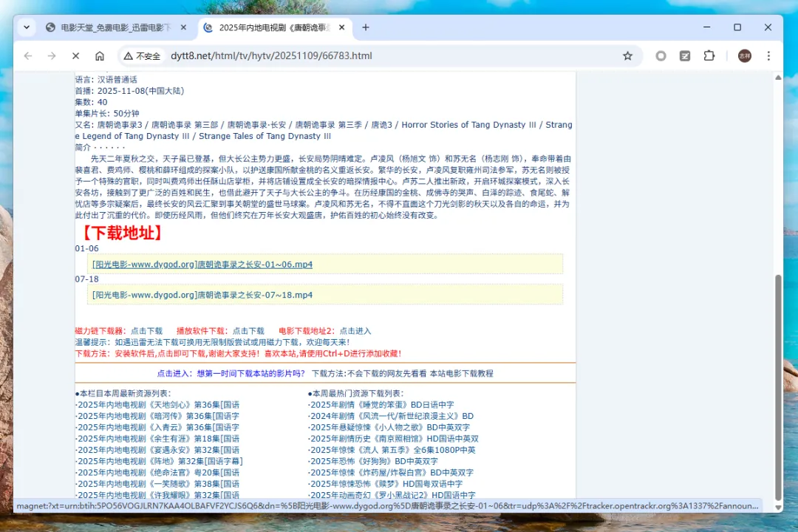Download episodes 07~18 mp4 link
Image resolution: width=798 pixels, height=532 pixels.
pyautogui.click(x=202, y=295)
